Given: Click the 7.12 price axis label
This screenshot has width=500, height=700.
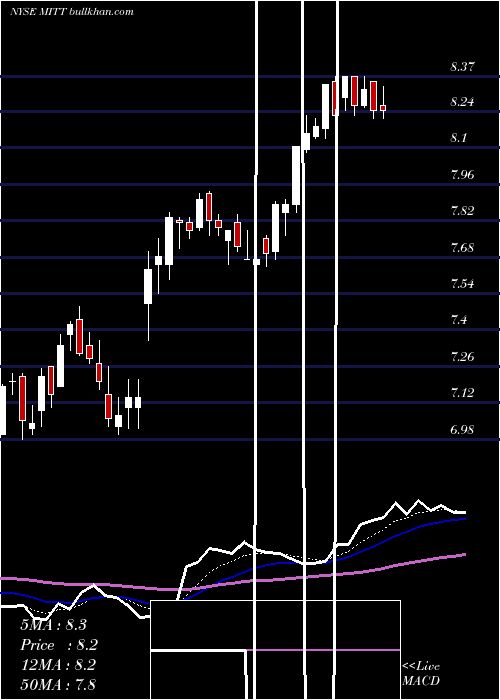Looking at the screenshot, I should pyautogui.click(x=462, y=392).
